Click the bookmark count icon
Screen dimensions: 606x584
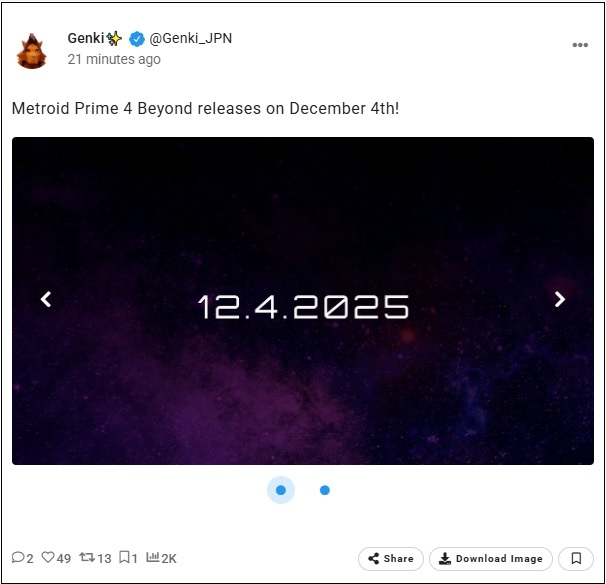pyautogui.click(x=124, y=557)
